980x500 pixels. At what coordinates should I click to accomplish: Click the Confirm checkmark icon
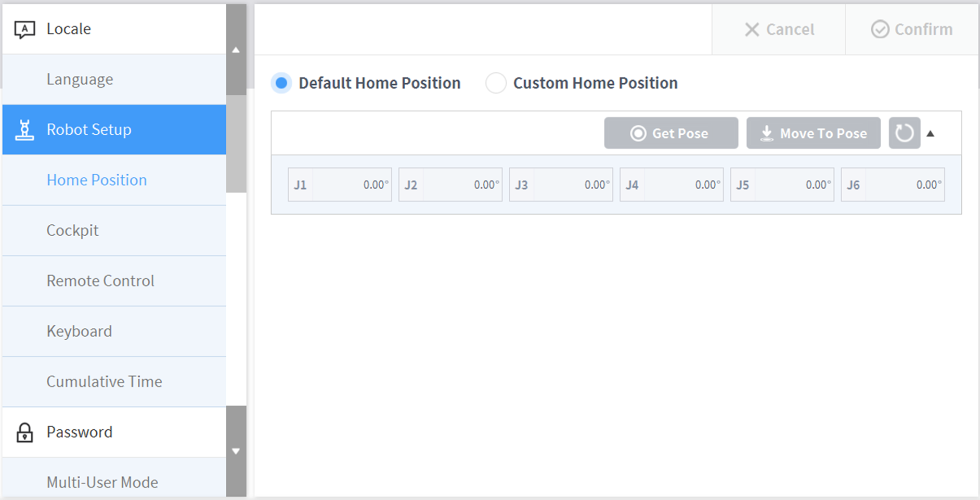tap(880, 30)
